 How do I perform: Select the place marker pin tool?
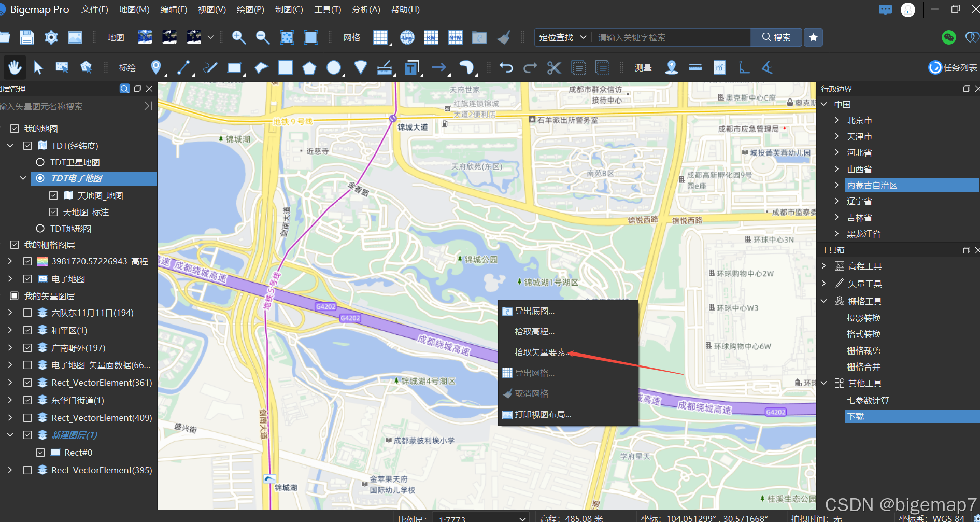(x=155, y=67)
